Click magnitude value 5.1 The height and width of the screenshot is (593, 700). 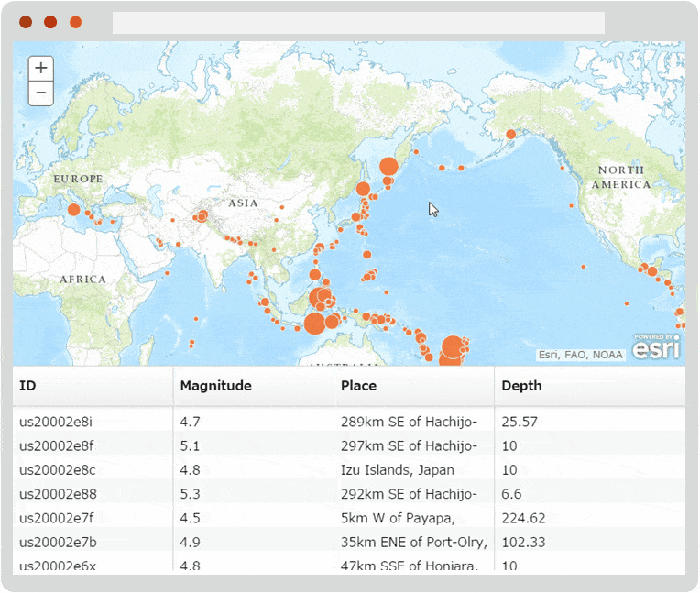pos(190,445)
